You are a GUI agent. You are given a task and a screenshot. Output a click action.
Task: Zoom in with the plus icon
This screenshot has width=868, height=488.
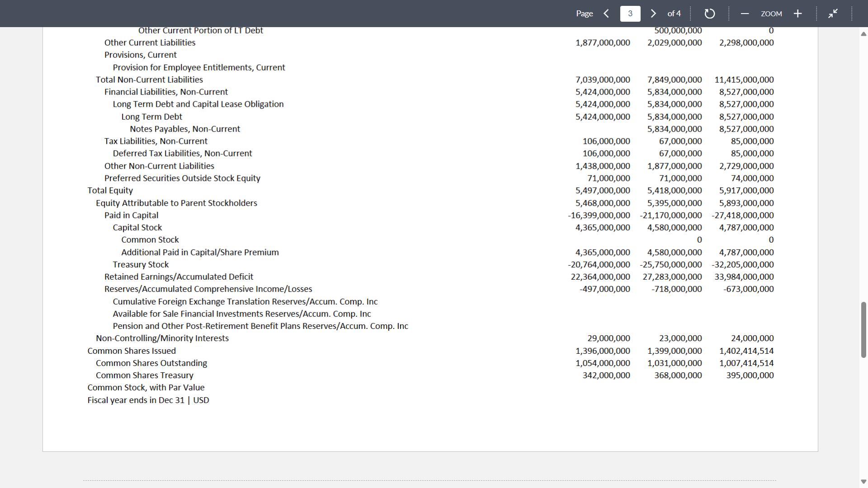point(798,14)
